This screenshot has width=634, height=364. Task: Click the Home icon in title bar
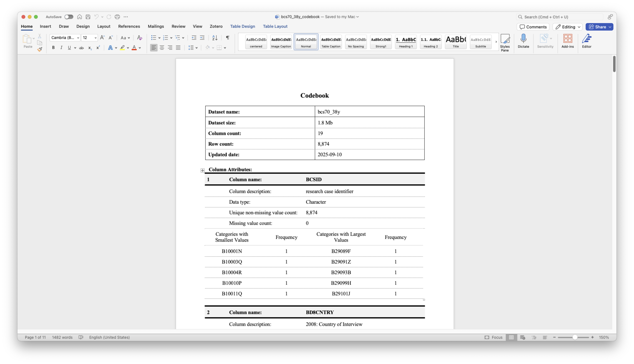tap(80, 17)
